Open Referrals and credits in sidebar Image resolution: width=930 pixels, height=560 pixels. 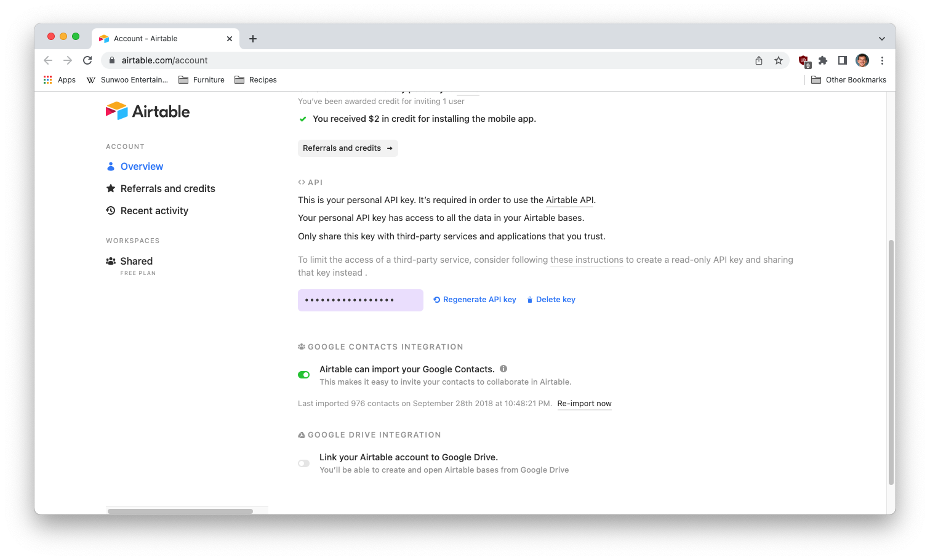(161, 188)
